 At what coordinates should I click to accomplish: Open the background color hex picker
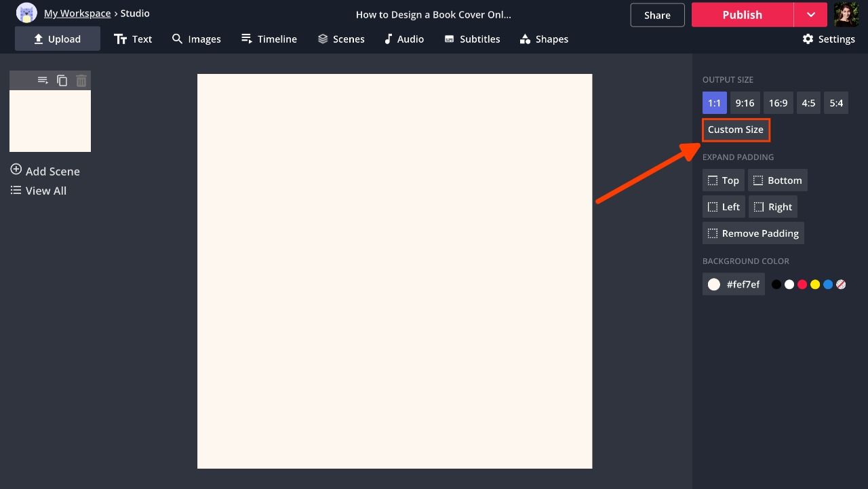click(x=733, y=285)
